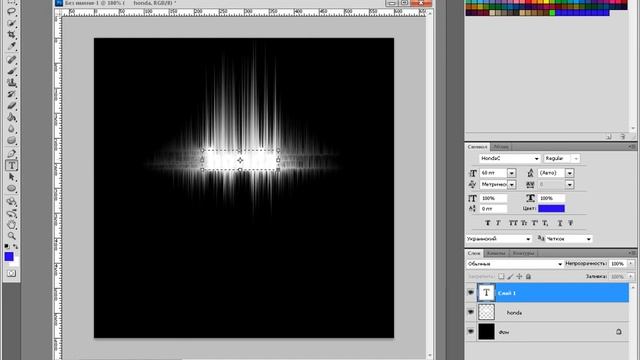640x360 pixels.
Task: Select the History Brush tool
Action: (x=11, y=94)
